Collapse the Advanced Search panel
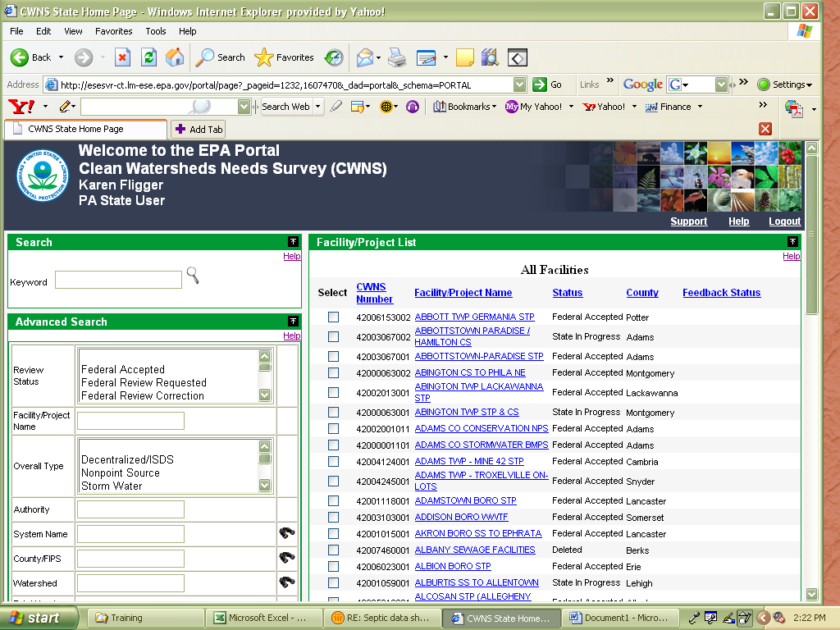 (x=293, y=322)
